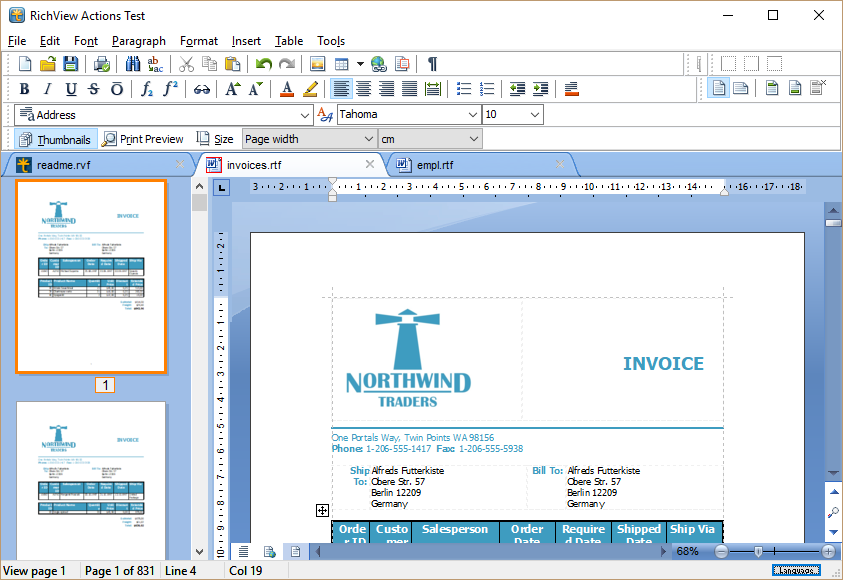Increase font size icon

tap(233, 89)
